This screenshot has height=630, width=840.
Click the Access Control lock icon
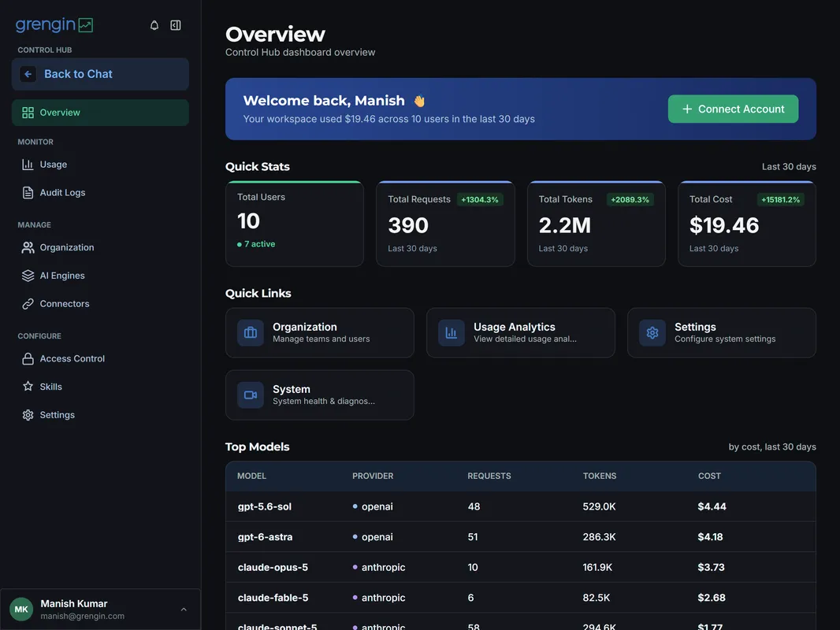(x=28, y=358)
